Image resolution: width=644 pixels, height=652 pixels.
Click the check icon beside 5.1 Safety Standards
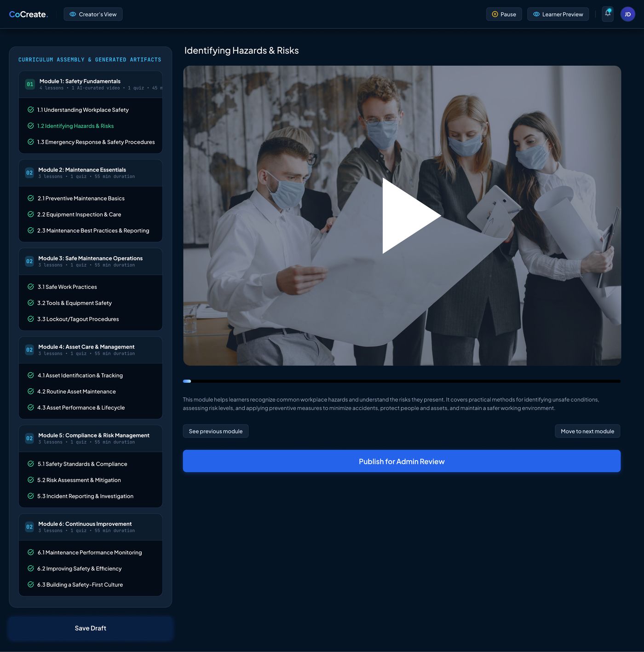(31, 464)
